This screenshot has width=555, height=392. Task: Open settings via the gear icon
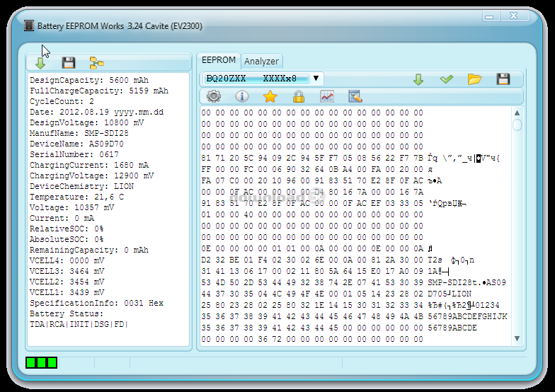[213, 97]
